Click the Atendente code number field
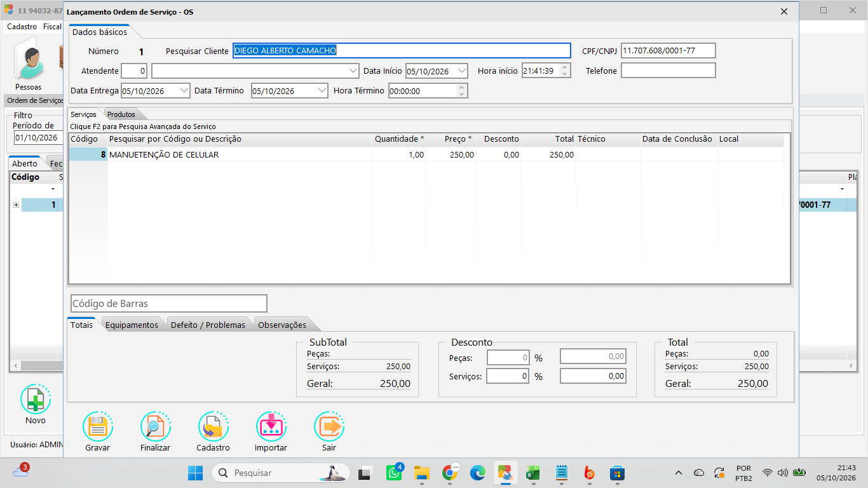This screenshot has width=868, height=488. coord(134,71)
